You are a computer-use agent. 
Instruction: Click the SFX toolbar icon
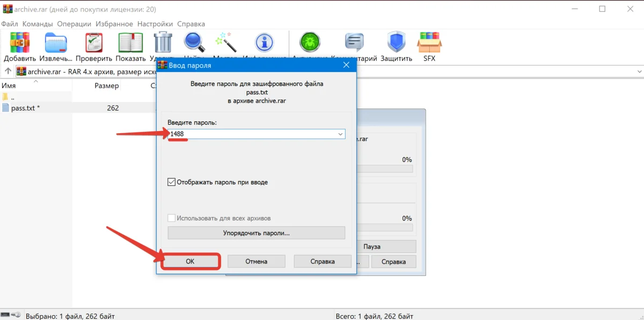[429, 43]
